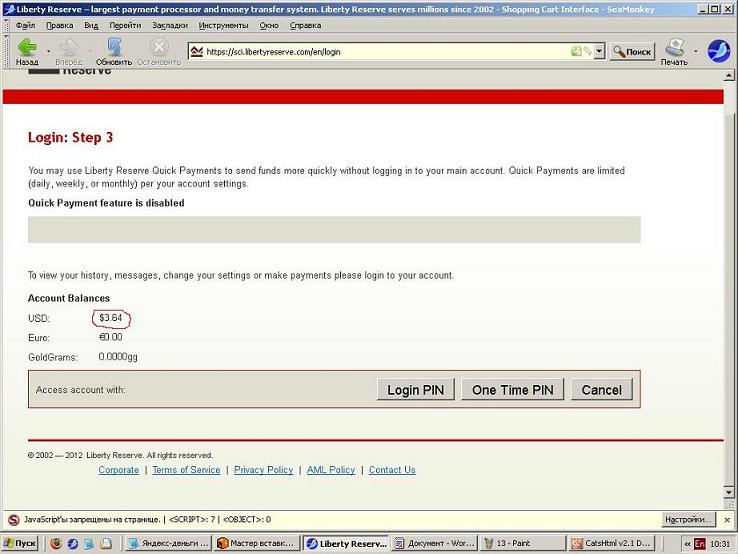Open the Corporate footer link
The width and height of the screenshot is (738, 554).
[119, 470]
